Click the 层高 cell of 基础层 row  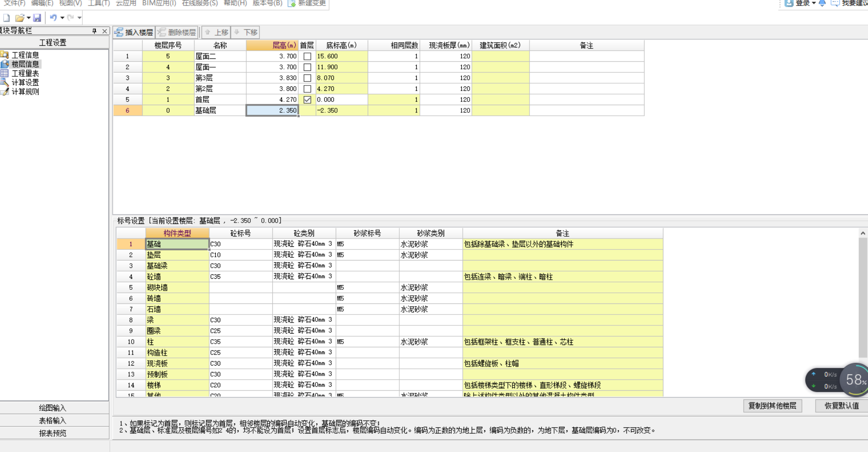[x=272, y=111]
